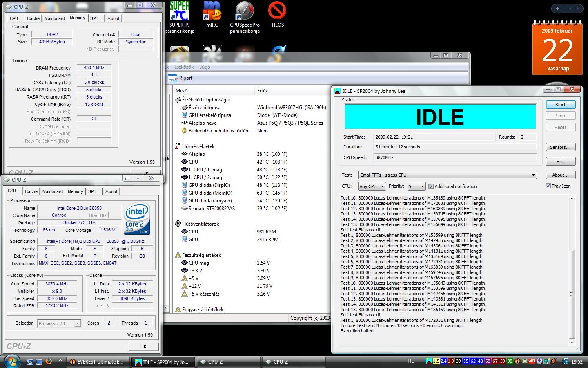The image size is (588, 368).
Task: Click the Rated FSB value 1720.2 MHz
Action: click(57, 306)
